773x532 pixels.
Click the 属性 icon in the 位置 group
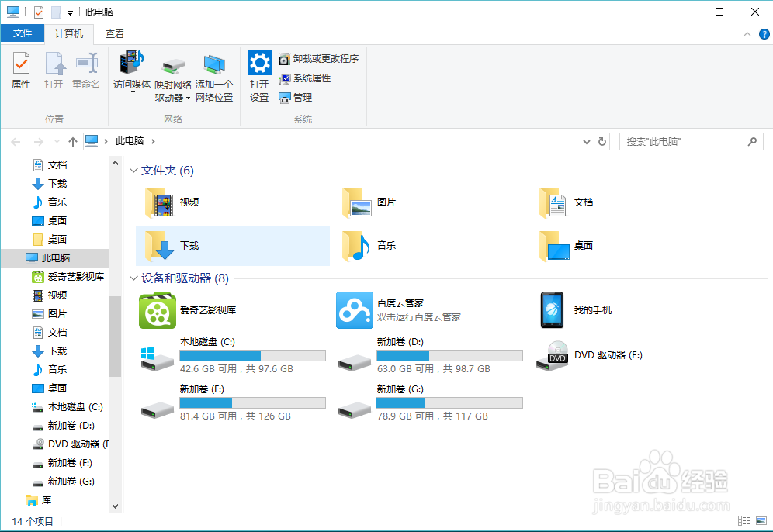pyautogui.click(x=20, y=70)
